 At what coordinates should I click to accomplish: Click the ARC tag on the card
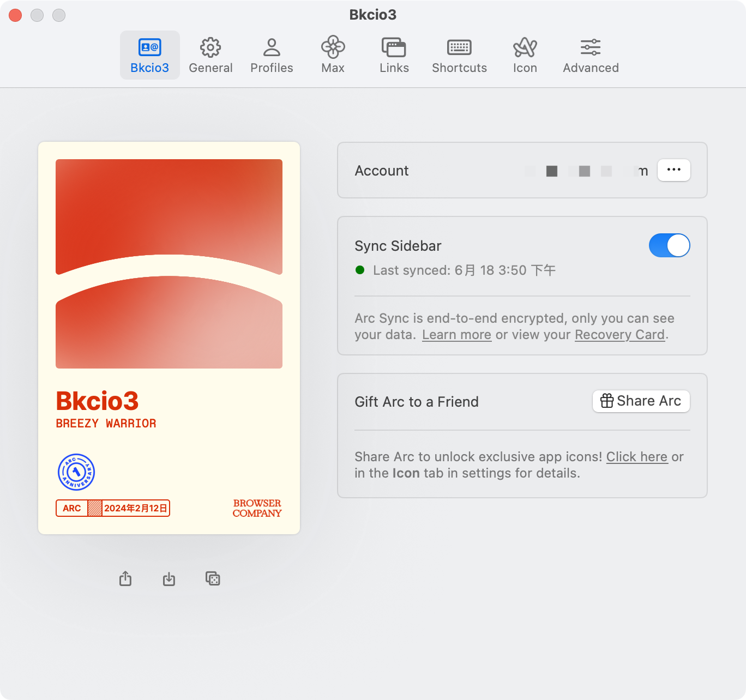click(x=71, y=508)
